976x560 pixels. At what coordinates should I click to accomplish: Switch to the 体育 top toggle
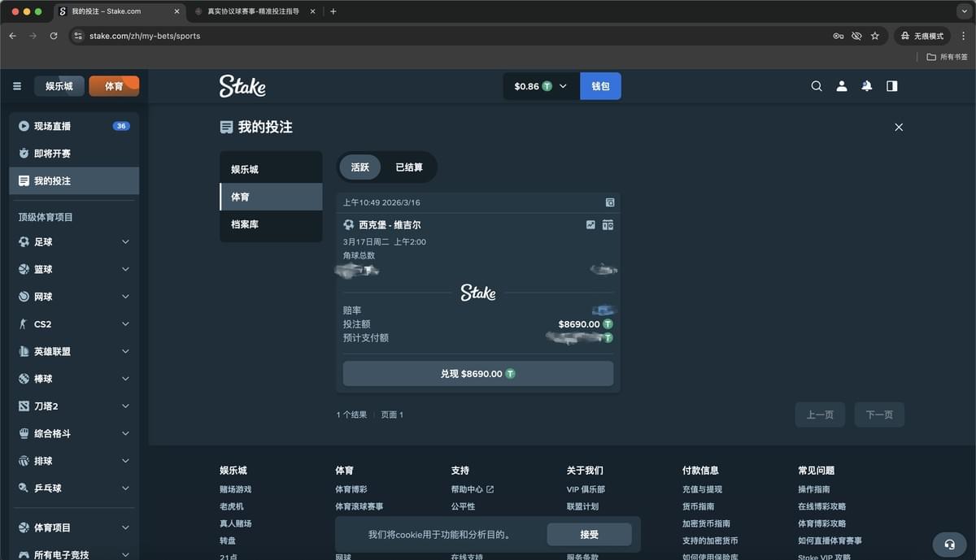(x=114, y=86)
